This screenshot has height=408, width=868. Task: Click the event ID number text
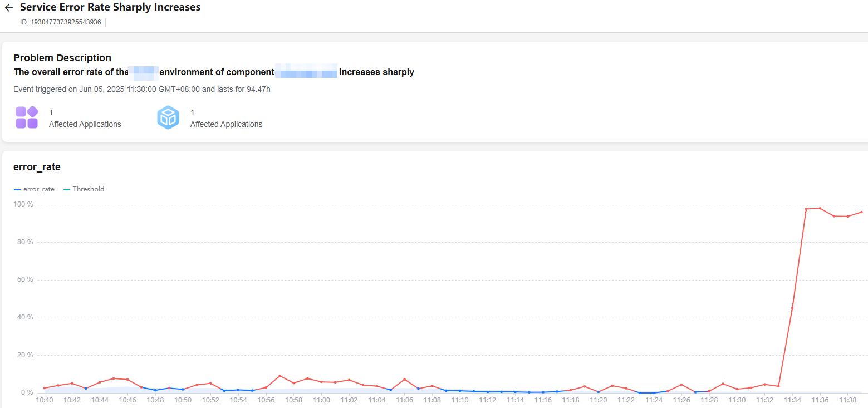click(x=65, y=22)
